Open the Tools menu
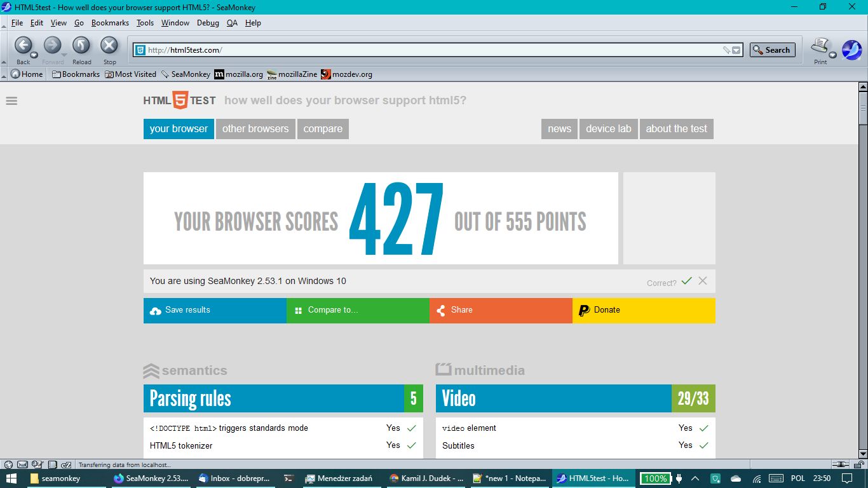Image resolution: width=868 pixels, height=488 pixels. pyautogui.click(x=145, y=23)
